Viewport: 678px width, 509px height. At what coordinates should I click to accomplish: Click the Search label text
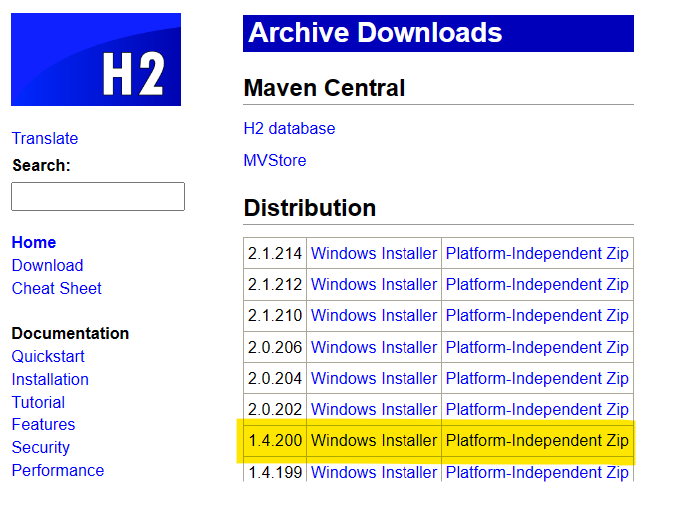pos(42,165)
